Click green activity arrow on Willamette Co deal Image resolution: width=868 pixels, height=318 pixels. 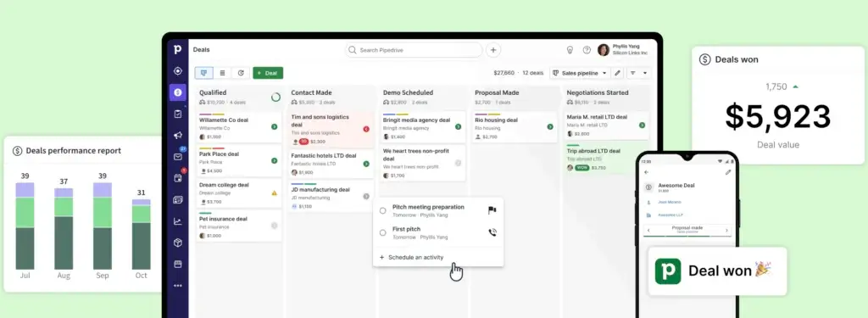274,127
